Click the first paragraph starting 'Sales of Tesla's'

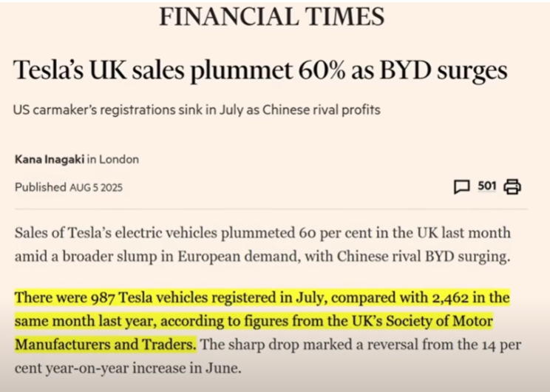(262, 244)
